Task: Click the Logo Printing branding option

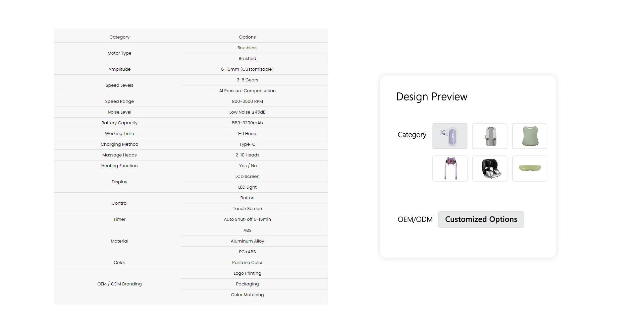Action: tap(247, 273)
